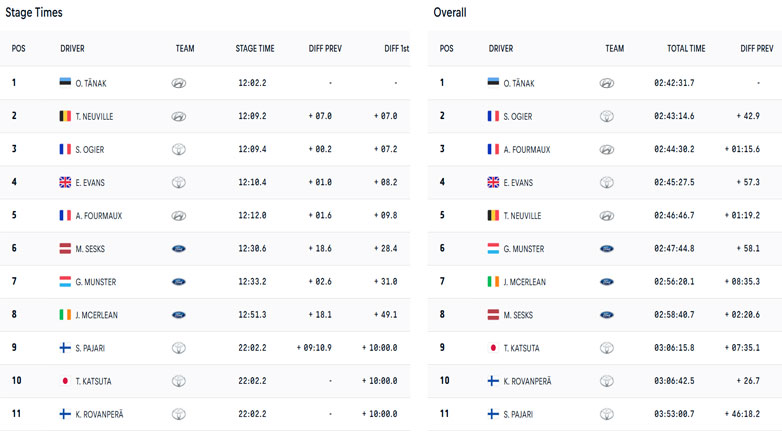
Task: Open driver E. Evans in Overall table
Action: pyautogui.click(x=520, y=182)
